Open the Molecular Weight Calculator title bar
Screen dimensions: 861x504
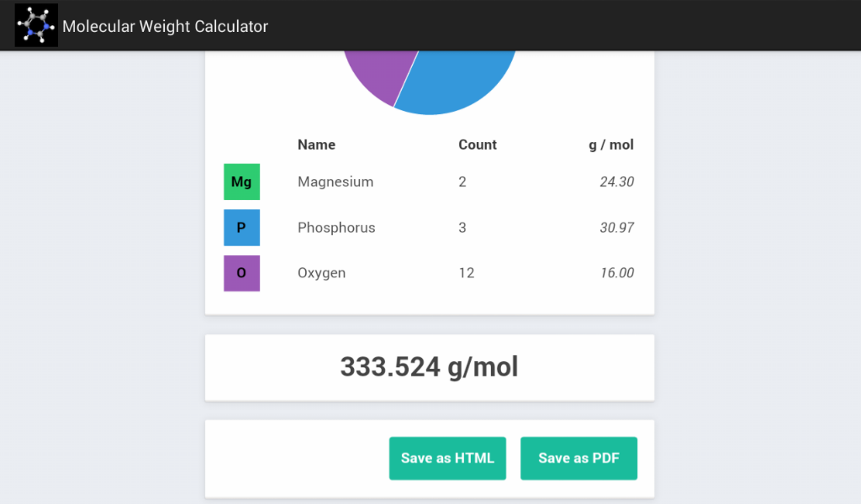[x=166, y=26]
